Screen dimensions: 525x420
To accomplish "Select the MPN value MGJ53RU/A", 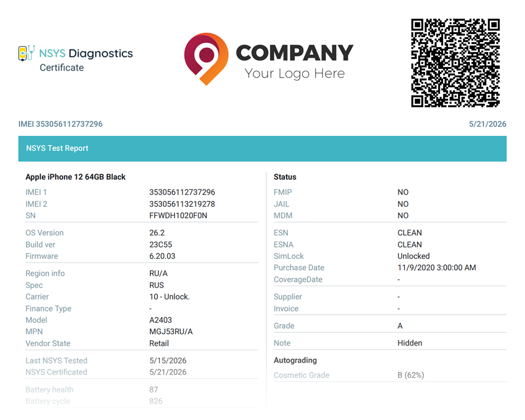I will click(171, 332).
